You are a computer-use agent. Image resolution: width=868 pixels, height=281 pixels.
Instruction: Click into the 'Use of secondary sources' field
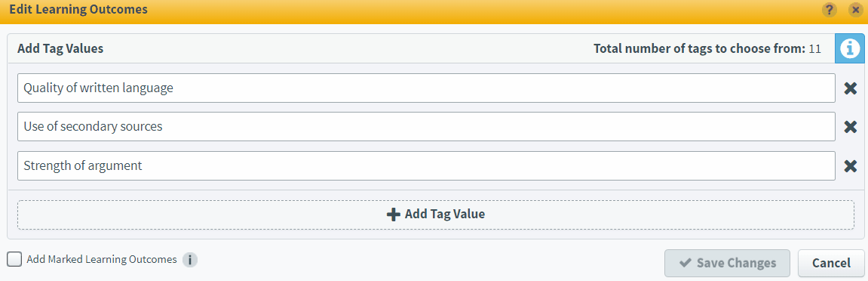click(x=426, y=127)
